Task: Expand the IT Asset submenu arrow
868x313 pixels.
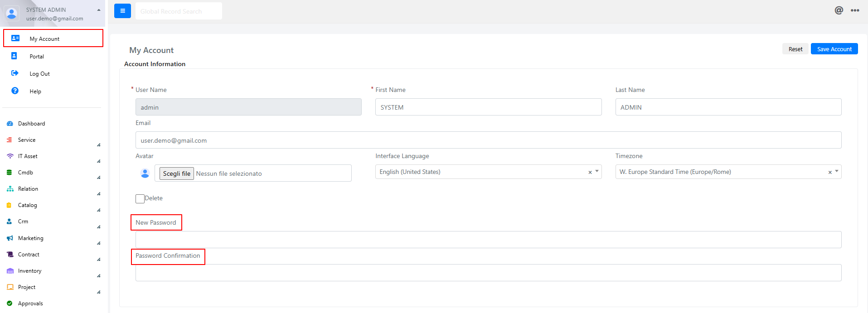Action: pos(98,161)
